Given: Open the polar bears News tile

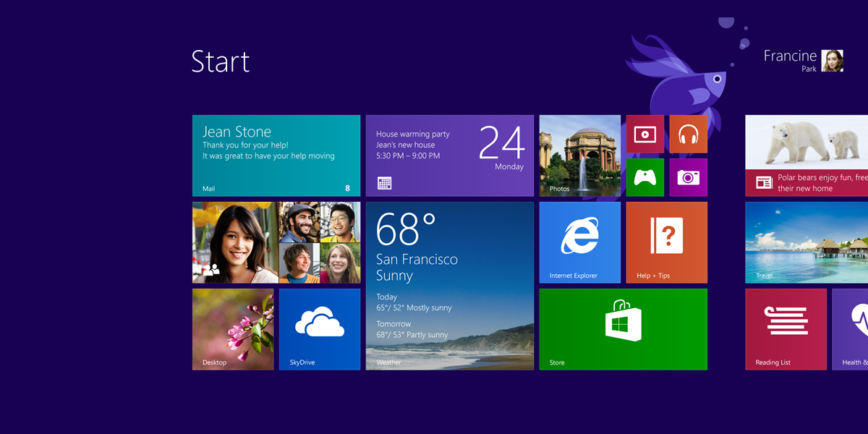Looking at the screenshot, I should pos(807,156).
